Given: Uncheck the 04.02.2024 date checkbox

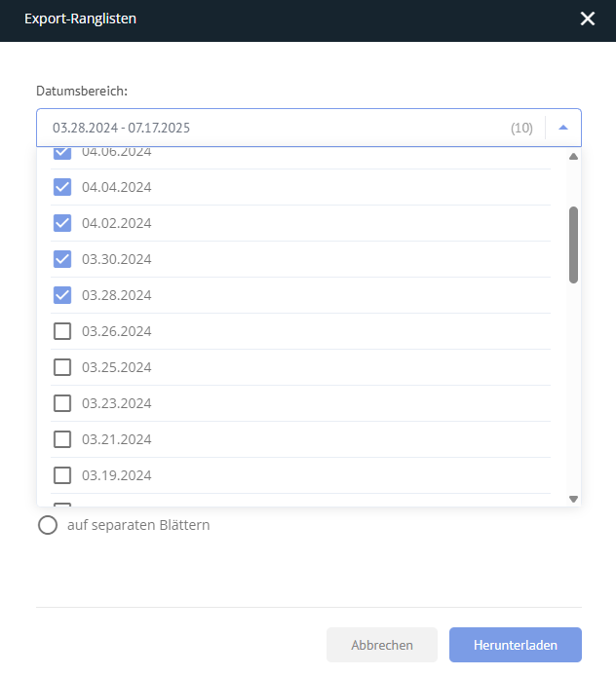Looking at the screenshot, I should [x=62, y=223].
